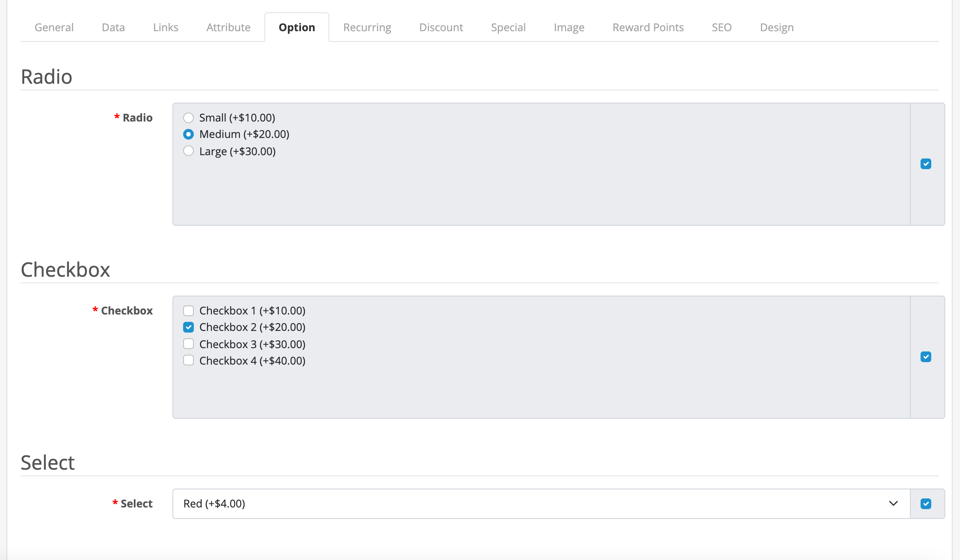Open the Recurring tab

[367, 28]
